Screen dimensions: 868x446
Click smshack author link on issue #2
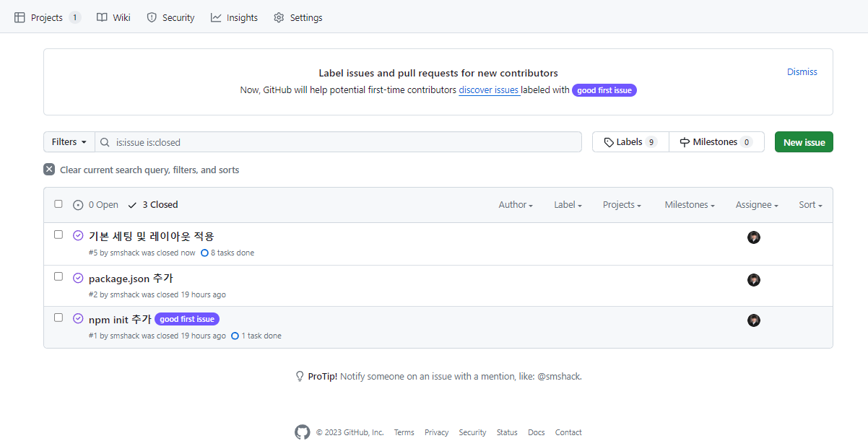(124, 295)
